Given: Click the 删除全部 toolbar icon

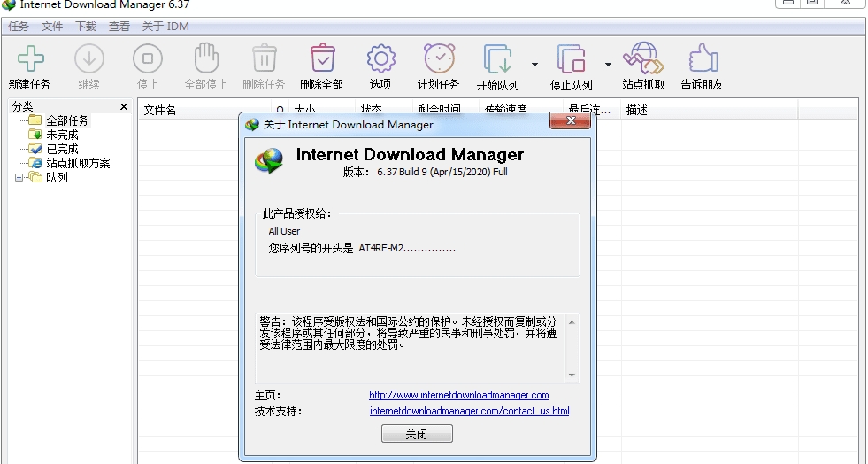Looking at the screenshot, I should (x=322, y=58).
